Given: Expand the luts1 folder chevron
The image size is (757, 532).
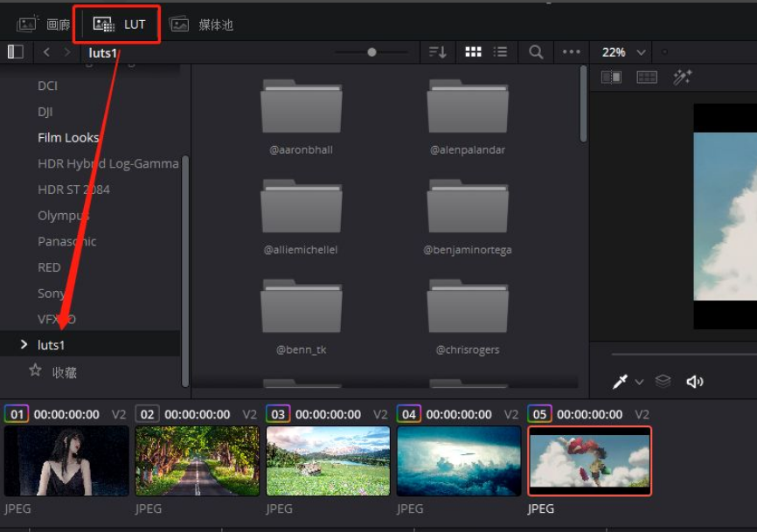Looking at the screenshot, I should point(24,344).
